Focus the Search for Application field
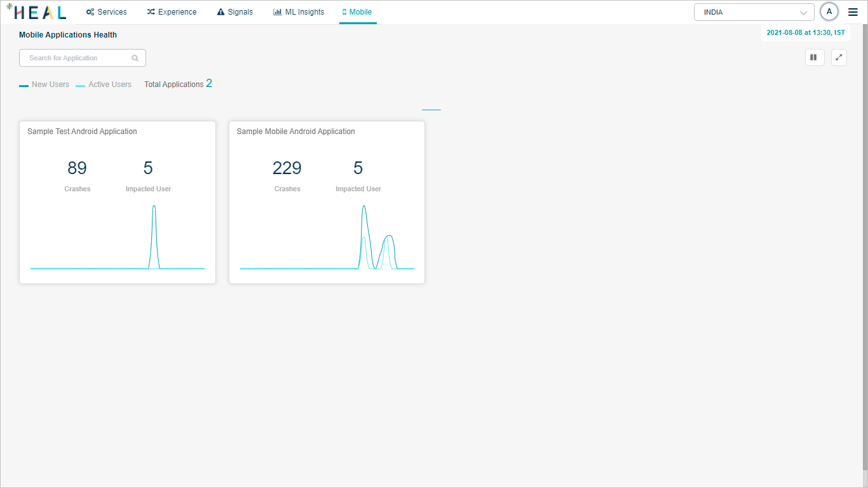This screenshot has height=488, width=868. point(83,58)
